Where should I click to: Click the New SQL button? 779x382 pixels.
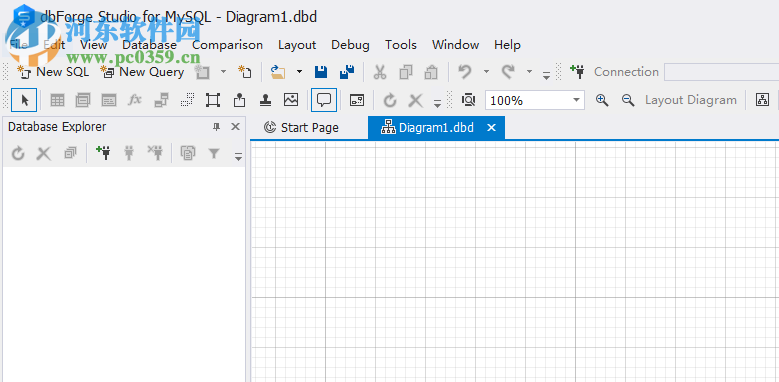pyautogui.click(x=53, y=72)
